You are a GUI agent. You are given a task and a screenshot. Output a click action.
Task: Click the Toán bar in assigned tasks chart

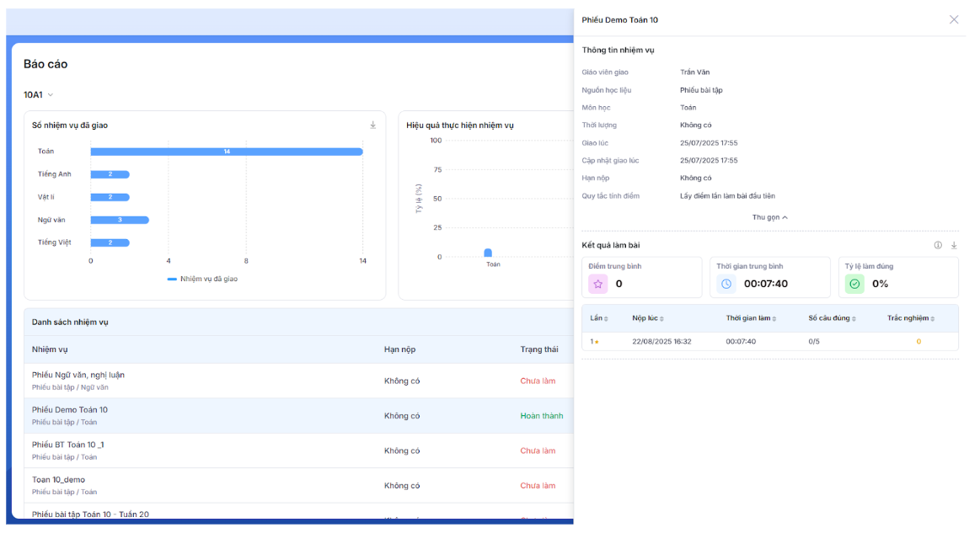pyautogui.click(x=227, y=152)
